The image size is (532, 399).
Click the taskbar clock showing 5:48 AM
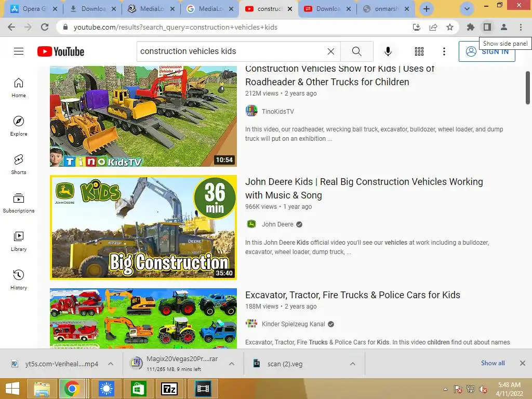509,389
